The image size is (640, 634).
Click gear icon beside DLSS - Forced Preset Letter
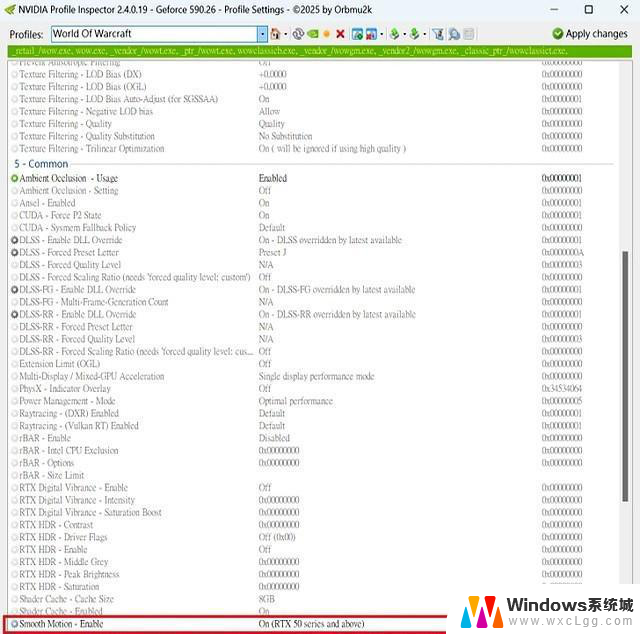[x=15, y=253]
